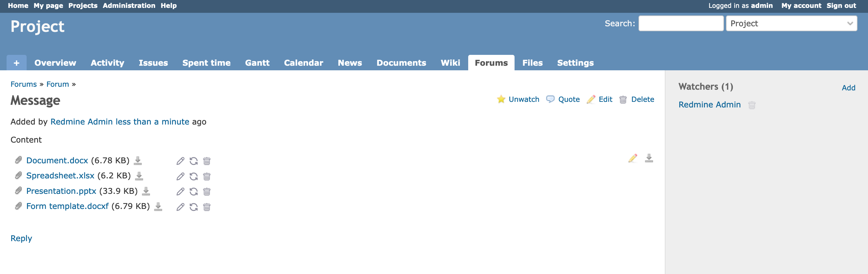
Task: Open Projects in top menu
Action: [x=83, y=6]
